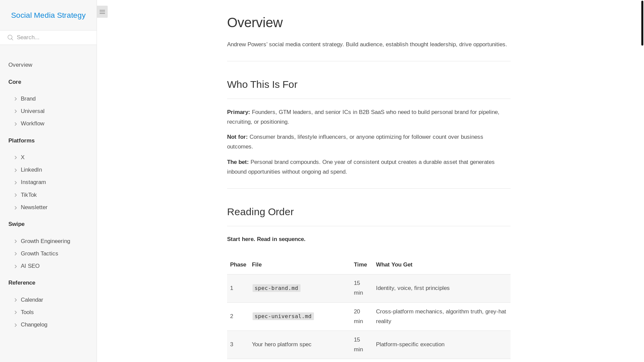Viewport: 644px width, 362px height.
Task: Go to the Calendar reference page
Action: click(32, 300)
